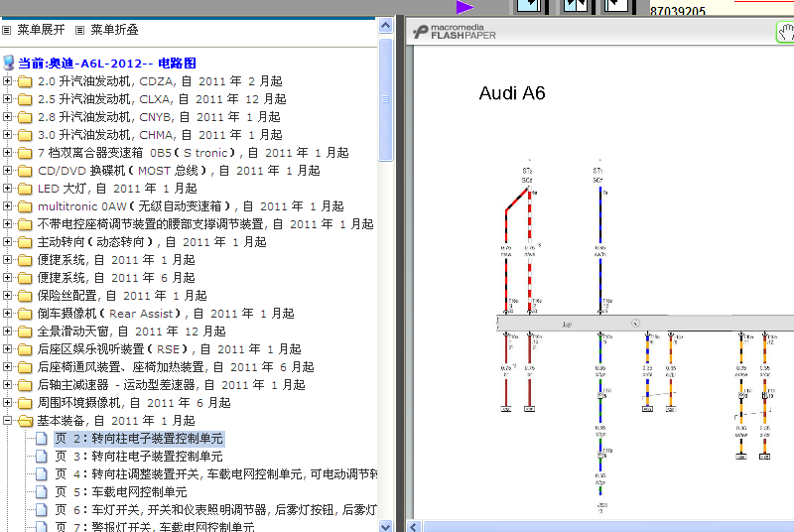This screenshot has width=794, height=532.
Task: Click the purple play arrow icon
Action: (464, 7)
